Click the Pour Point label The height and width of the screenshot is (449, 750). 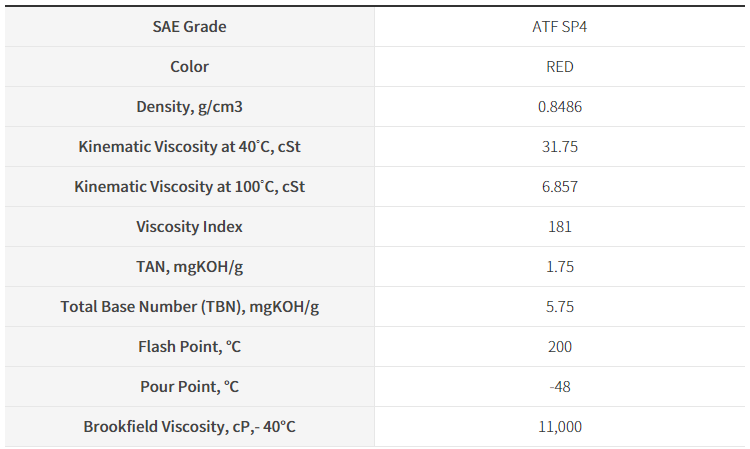[x=189, y=387]
